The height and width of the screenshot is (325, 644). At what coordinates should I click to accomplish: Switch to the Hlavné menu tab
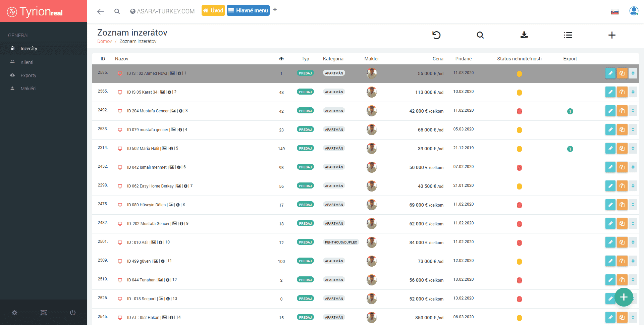pos(248,11)
